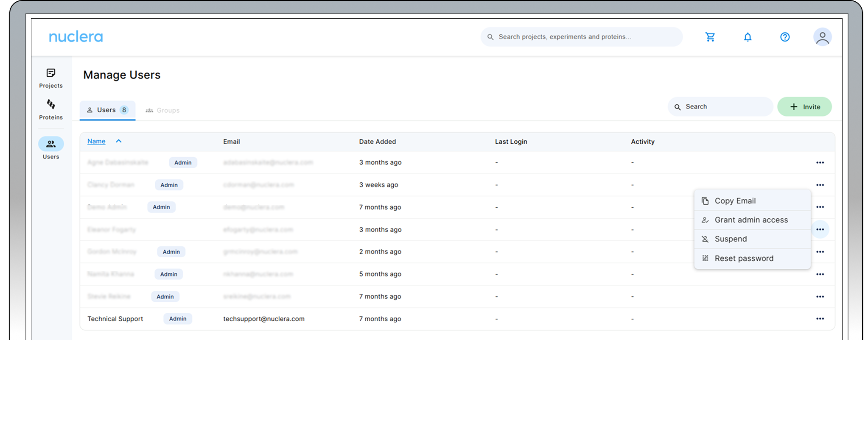Open the shopping cart icon
Image resolution: width=868 pixels, height=423 pixels.
pos(710,37)
